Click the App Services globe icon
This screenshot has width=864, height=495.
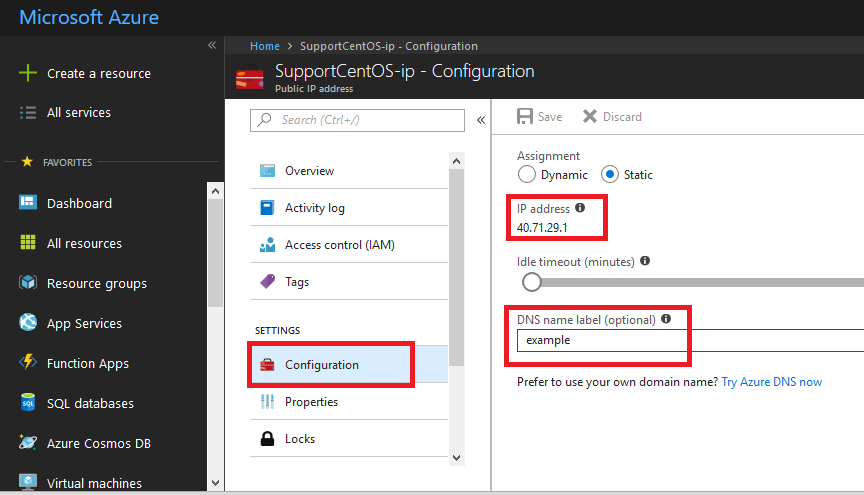tap(28, 322)
